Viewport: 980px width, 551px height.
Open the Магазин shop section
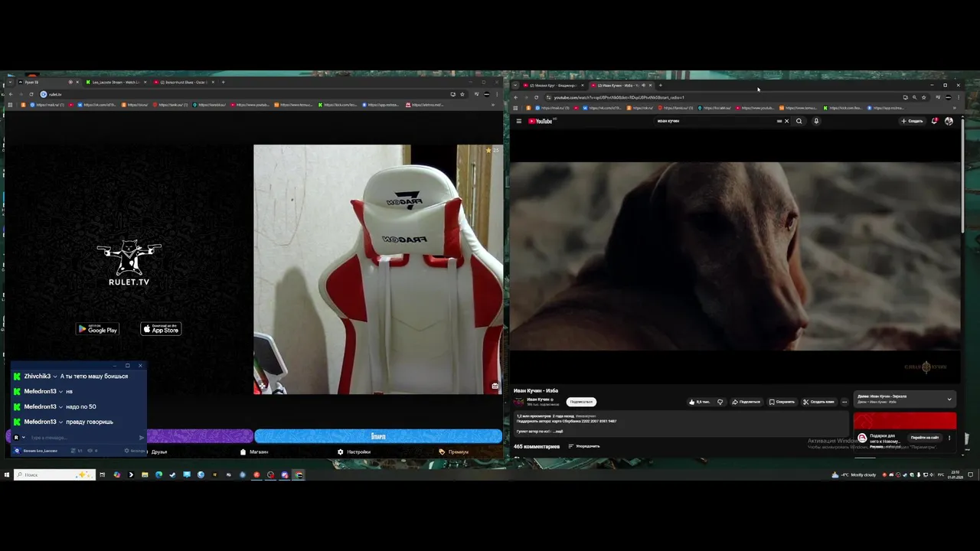254,452
